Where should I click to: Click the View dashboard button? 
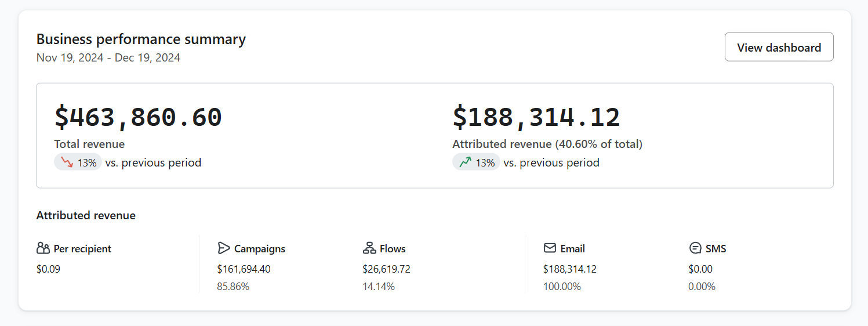(779, 47)
